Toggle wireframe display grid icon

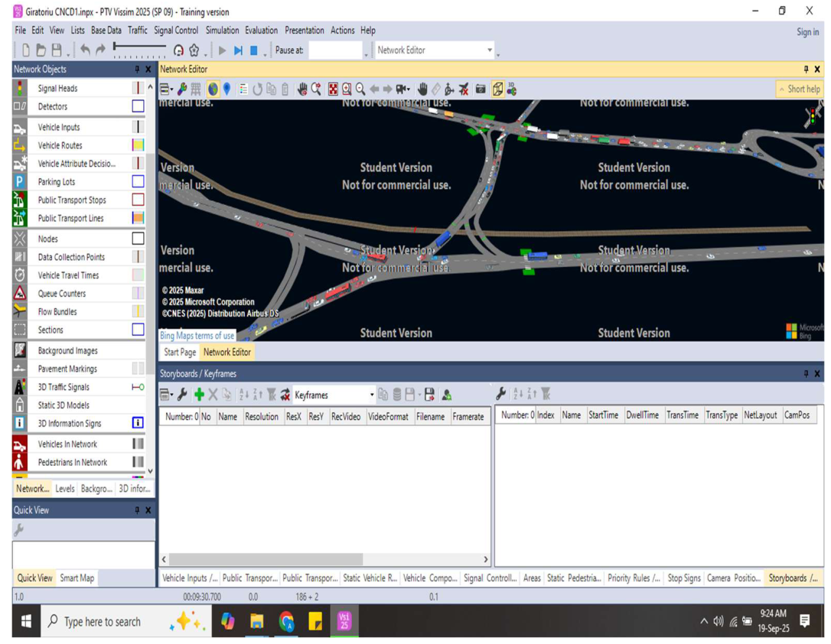pos(196,89)
